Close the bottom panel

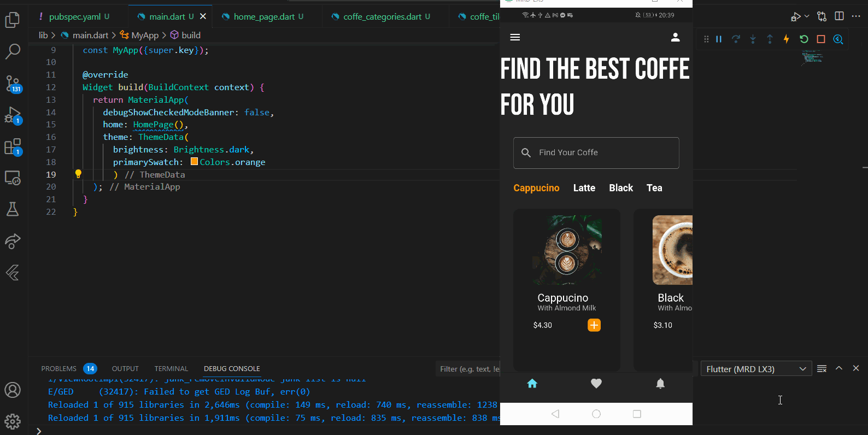(856, 368)
